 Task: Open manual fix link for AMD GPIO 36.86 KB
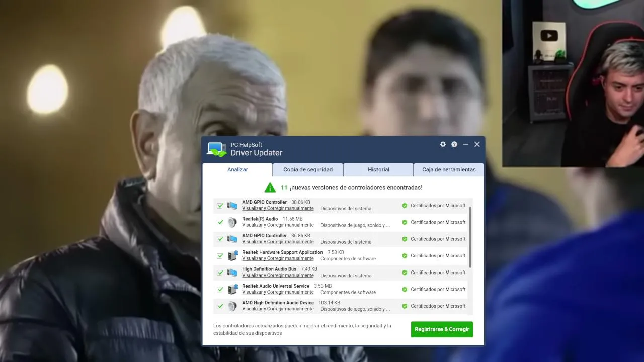278,242
